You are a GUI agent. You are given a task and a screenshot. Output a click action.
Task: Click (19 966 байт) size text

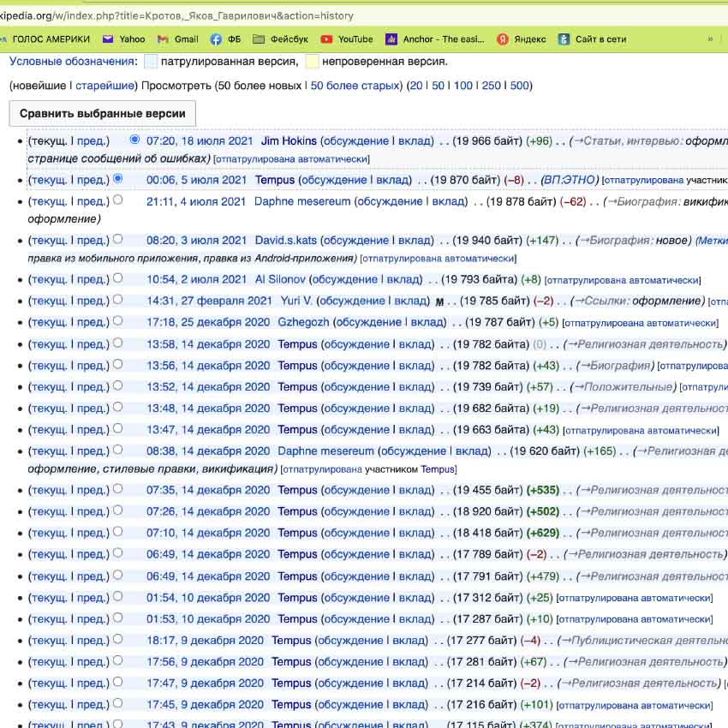point(487,140)
